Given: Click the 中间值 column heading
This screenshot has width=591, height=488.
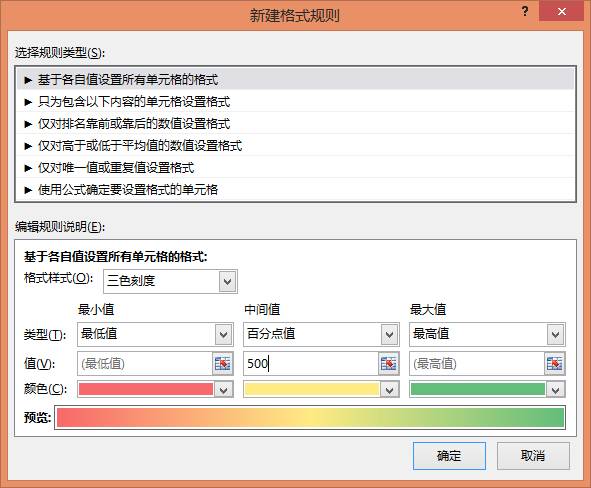Looking at the screenshot, I should coord(262,310).
